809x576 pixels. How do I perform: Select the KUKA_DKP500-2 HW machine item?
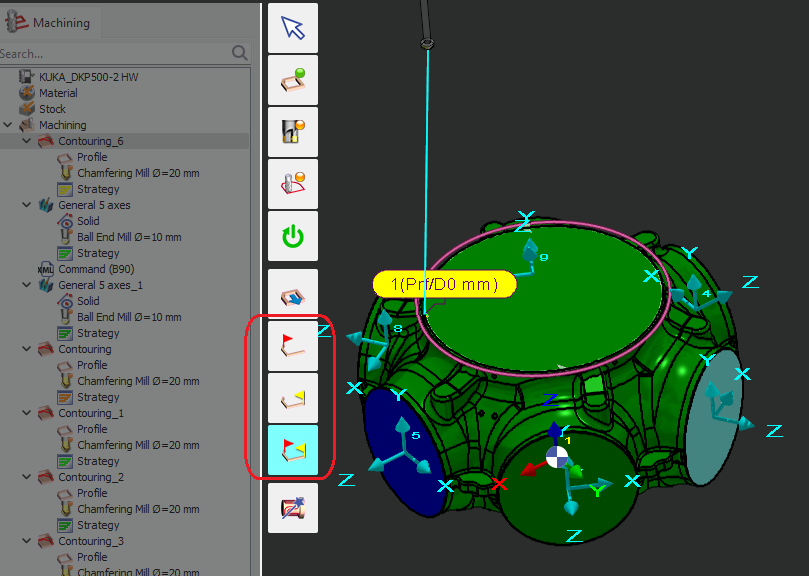pos(88,77)
